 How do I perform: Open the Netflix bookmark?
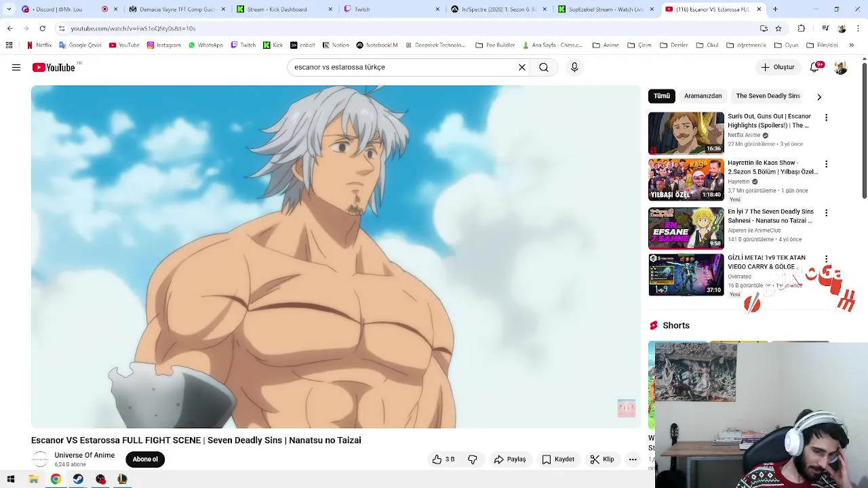[39, 45]
